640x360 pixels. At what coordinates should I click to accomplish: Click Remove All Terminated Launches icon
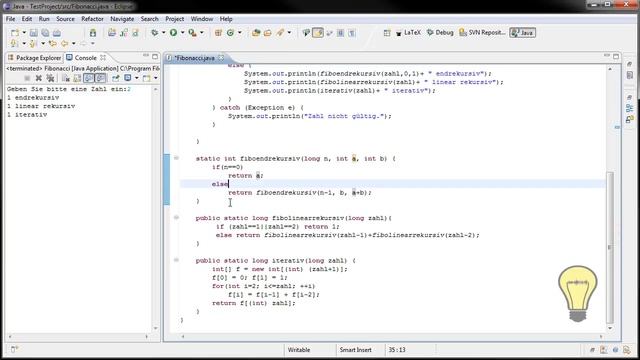tap(50, 78)
